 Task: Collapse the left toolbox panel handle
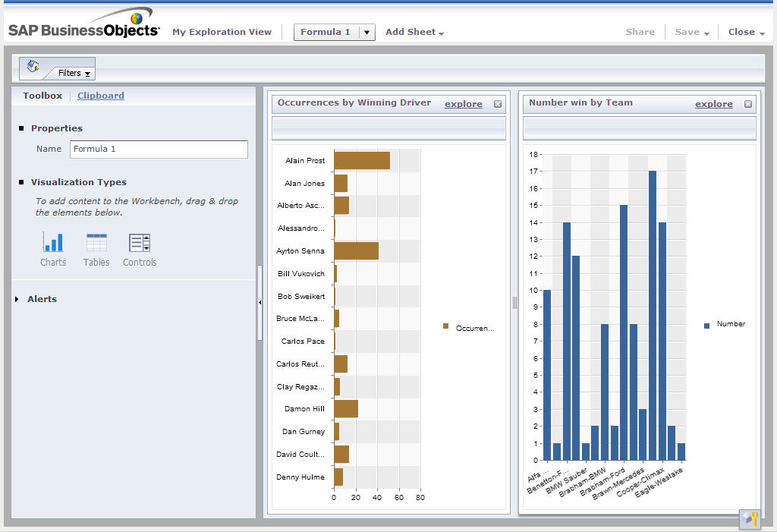[260, 302]
